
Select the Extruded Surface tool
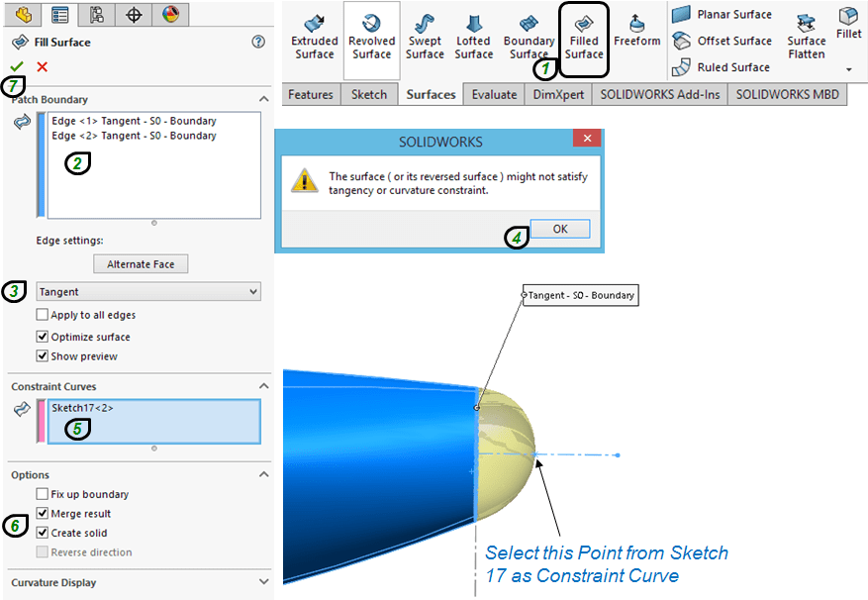(314, 37)
